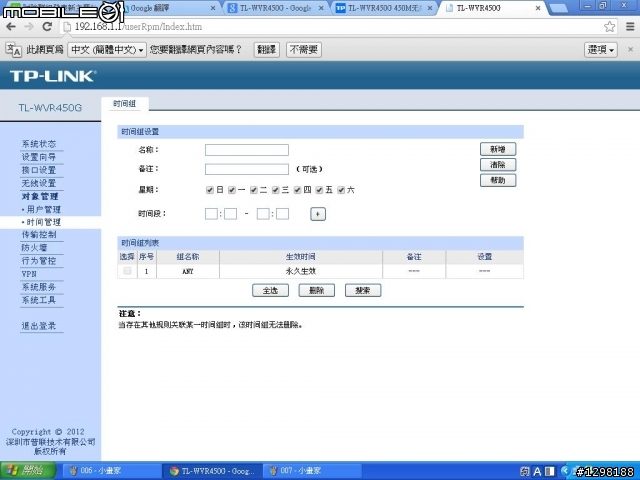Screen dimensions: 640x480
Task: Open 行为管控 in sidebar menu
Action: pos(39,261)
